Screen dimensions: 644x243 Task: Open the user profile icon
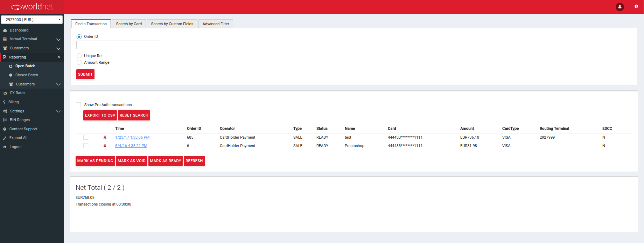click(x=620, y=7)
